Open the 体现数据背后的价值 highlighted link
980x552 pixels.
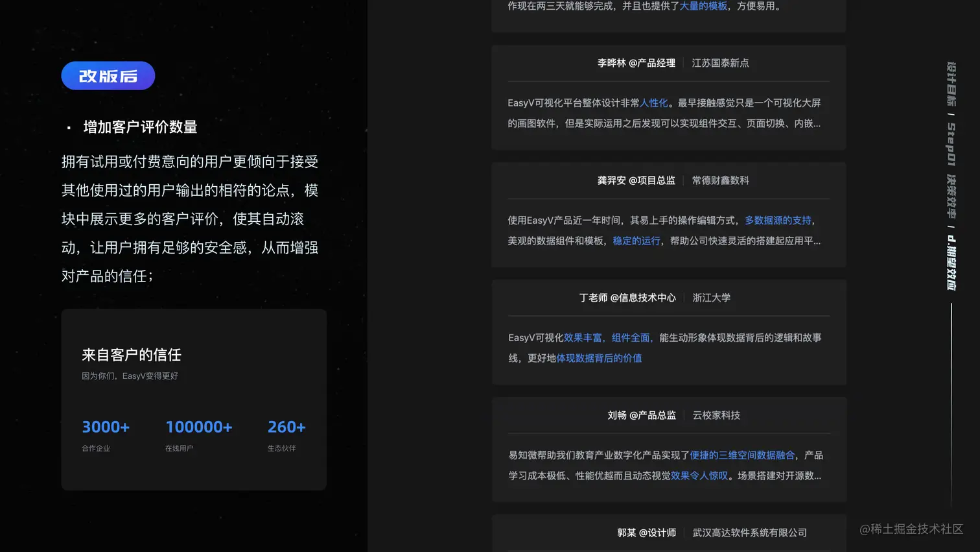[x=599, y=358]
